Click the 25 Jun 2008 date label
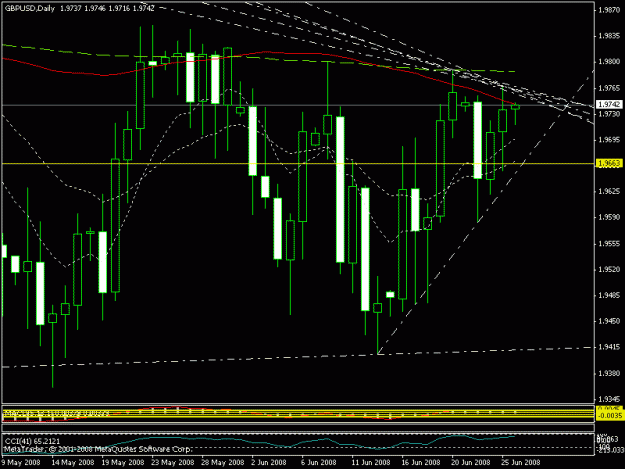Viewport: 625px width, 469px height. [521, 462]
